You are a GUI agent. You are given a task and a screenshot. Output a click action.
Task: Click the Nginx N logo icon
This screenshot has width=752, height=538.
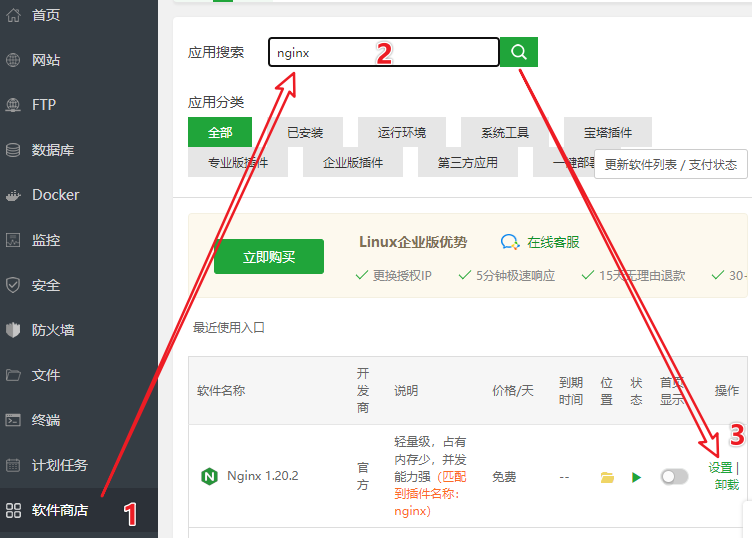coord(209,476)
